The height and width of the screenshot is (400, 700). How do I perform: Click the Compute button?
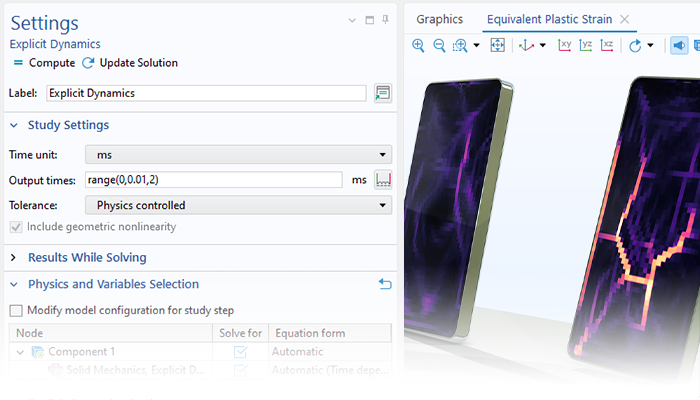[44, 63]
